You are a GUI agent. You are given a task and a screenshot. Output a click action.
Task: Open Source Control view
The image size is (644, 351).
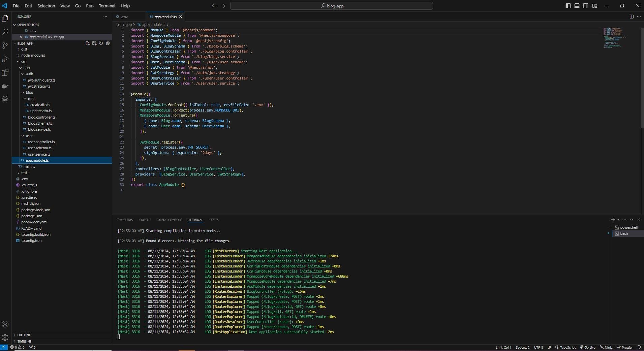click(x=5, y=45)
